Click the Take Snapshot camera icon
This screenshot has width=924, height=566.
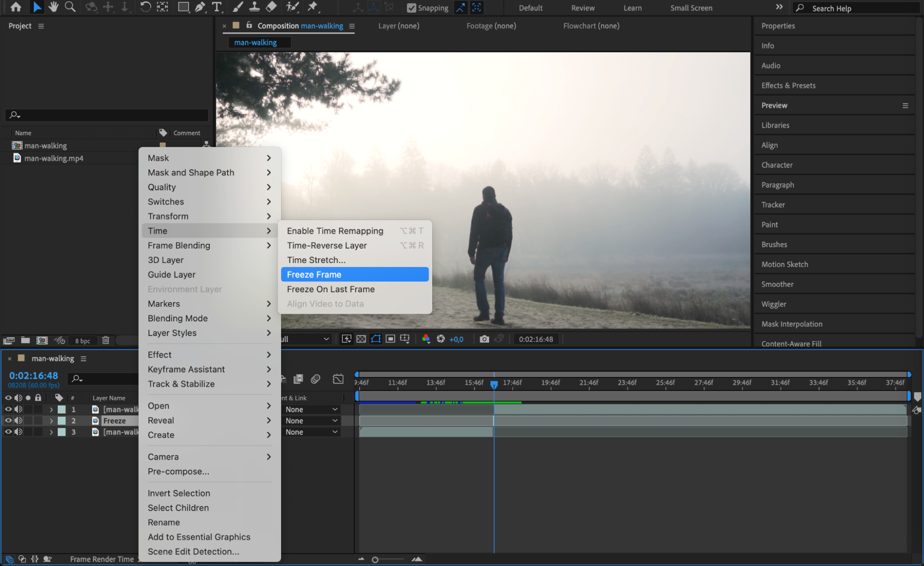pyautogui.click(x=484, y=339)
